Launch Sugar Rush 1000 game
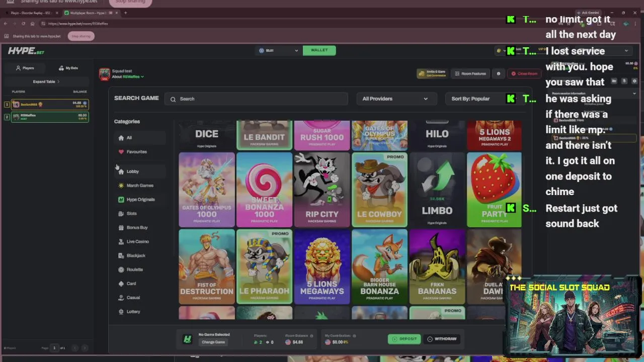 point(322,135)
